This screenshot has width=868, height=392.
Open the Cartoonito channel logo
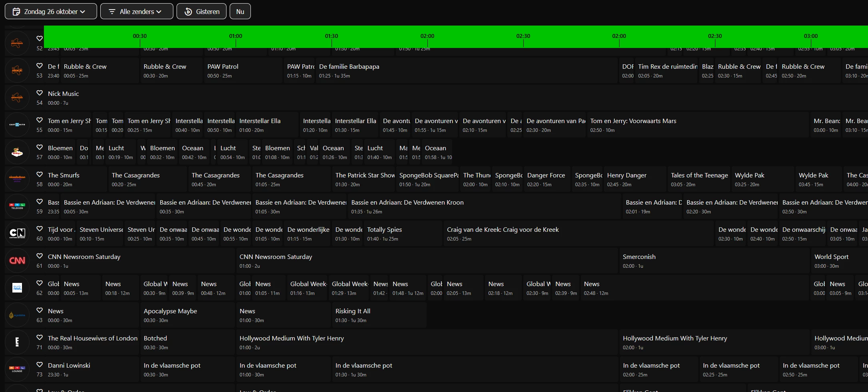pos(17,125)
